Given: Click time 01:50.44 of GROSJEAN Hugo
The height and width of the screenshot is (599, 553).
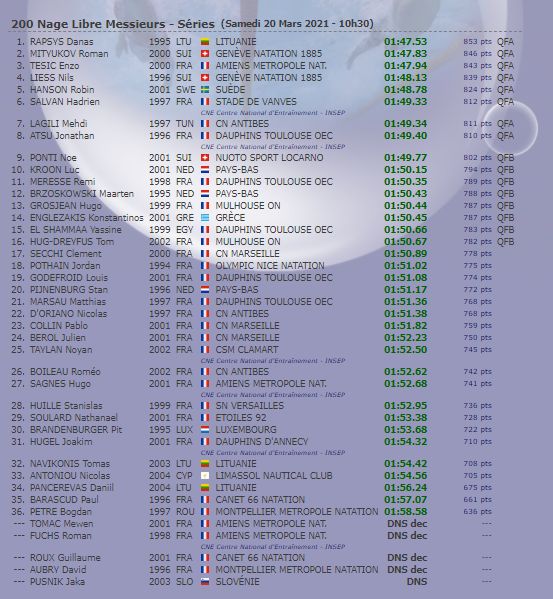Looking at the screenshot, I should point(406,206).
